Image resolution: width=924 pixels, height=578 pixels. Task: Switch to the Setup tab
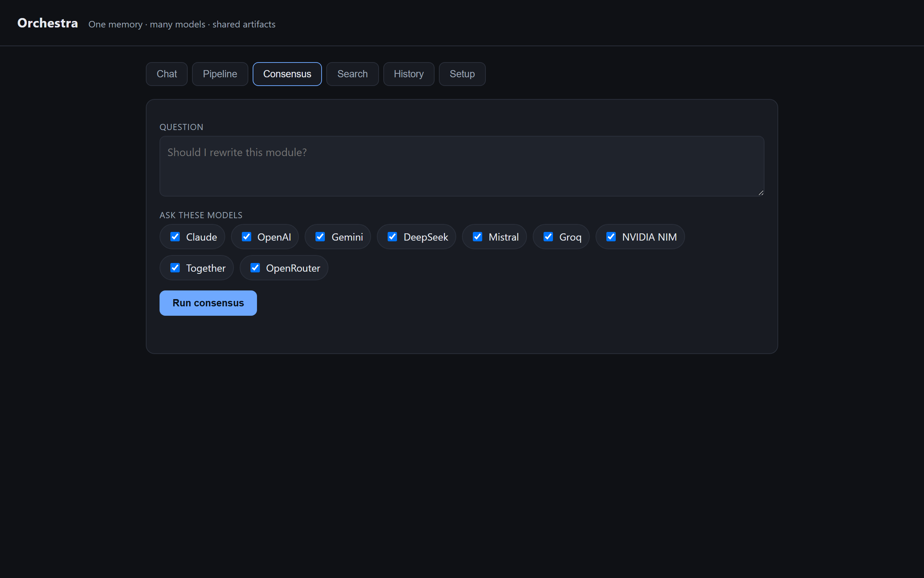(x=462, y=74)
